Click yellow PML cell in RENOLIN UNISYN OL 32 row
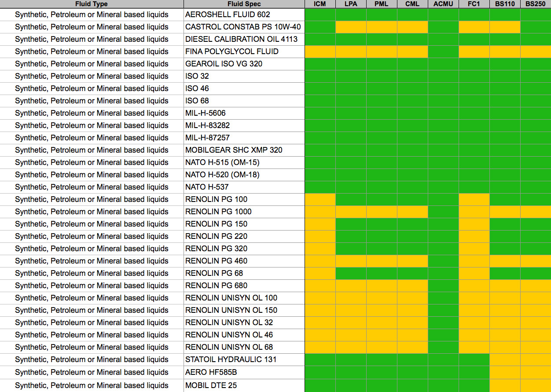Image resolution: width=551 pixels, height=392 pixels. coord(382,322)
